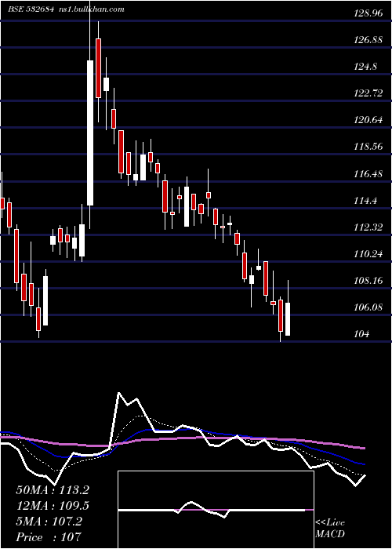The width and height of the screenshot is (392, 549).
Task: Click the 104 price axis label
Action: point(361,334)
